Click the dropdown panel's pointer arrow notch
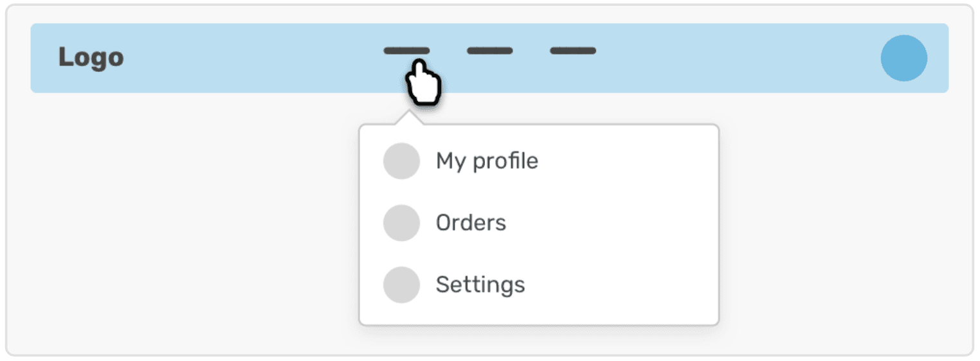 pos(409,119)
